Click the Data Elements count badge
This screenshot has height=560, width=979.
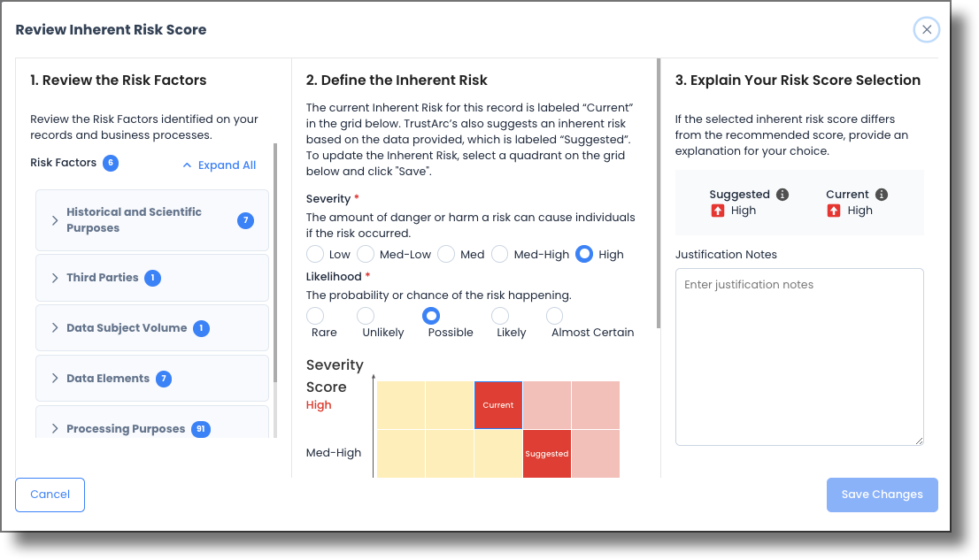[164, 379]
